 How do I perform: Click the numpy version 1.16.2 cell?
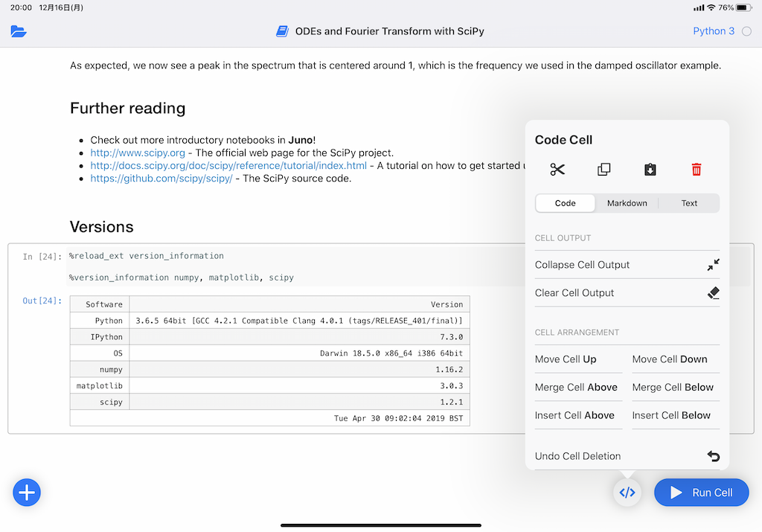click(299, 370)
